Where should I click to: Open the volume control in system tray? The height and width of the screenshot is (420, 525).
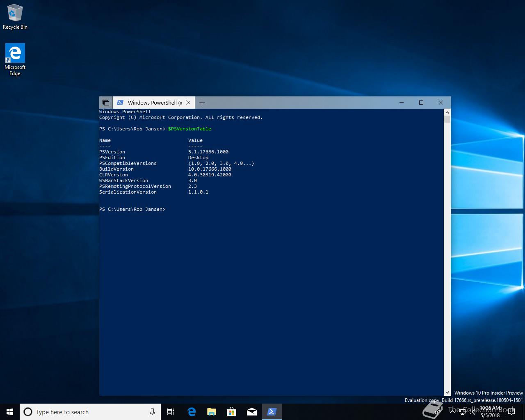[472, 412]
